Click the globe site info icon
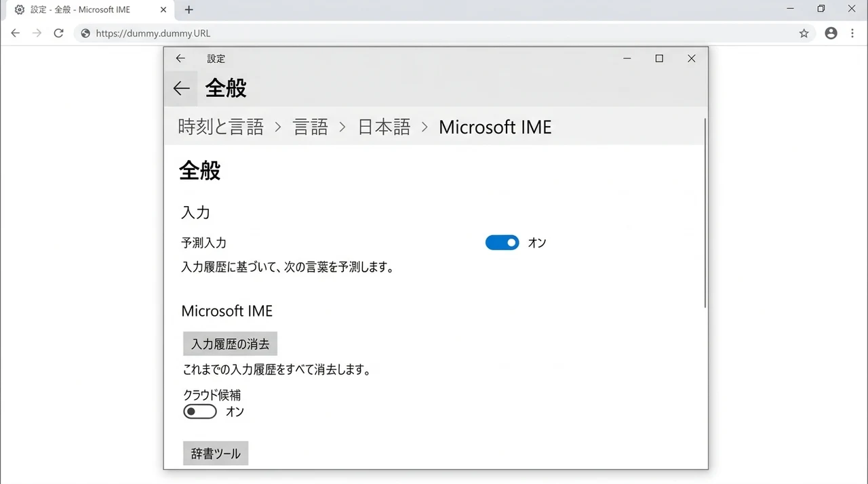Screen dimensions: 868x484 coord(85,33)
